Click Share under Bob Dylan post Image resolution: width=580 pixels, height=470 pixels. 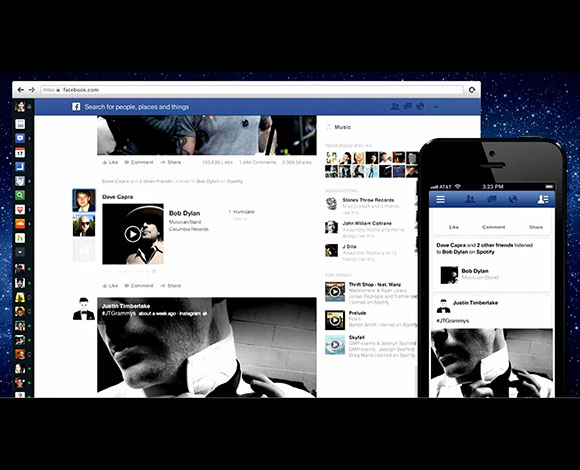(x=171, y=285)
